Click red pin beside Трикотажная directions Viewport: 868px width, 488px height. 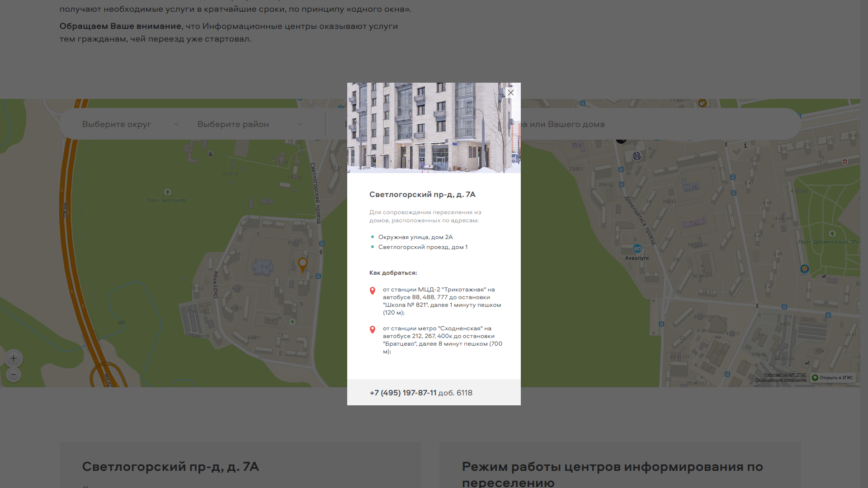tap(373, 291)
